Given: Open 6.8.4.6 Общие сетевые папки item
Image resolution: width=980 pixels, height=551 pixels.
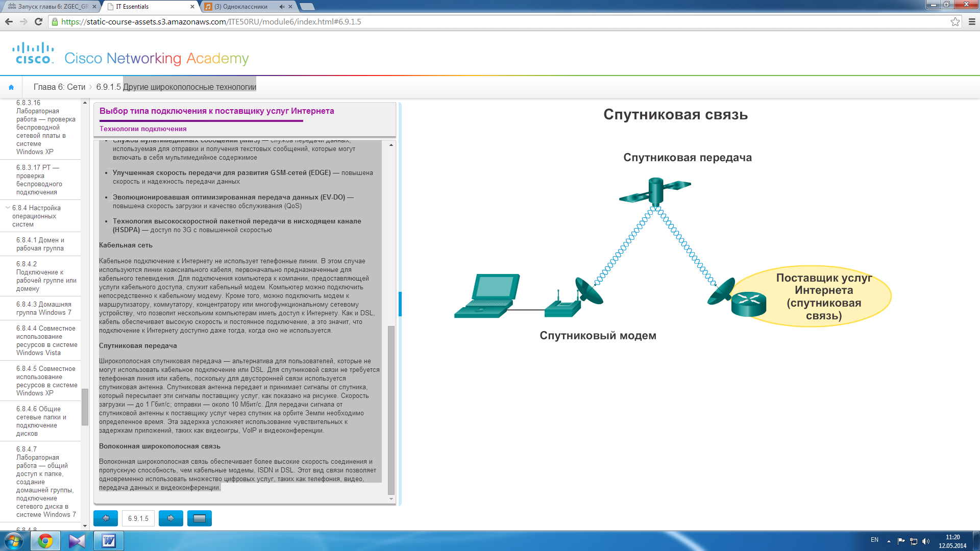Looking at the screenshot, I should click(x=41, y=421).
